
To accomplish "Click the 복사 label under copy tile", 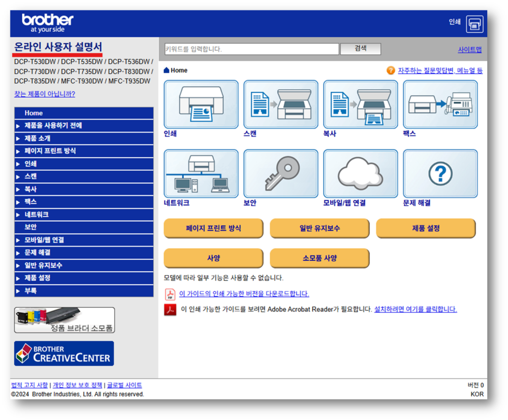I will (x=330, y=134).
